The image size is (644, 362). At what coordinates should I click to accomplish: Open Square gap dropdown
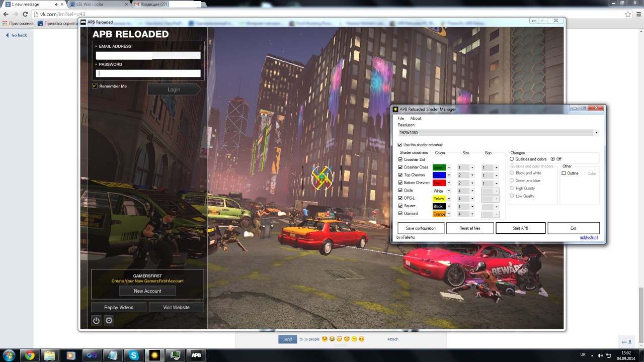496,207
